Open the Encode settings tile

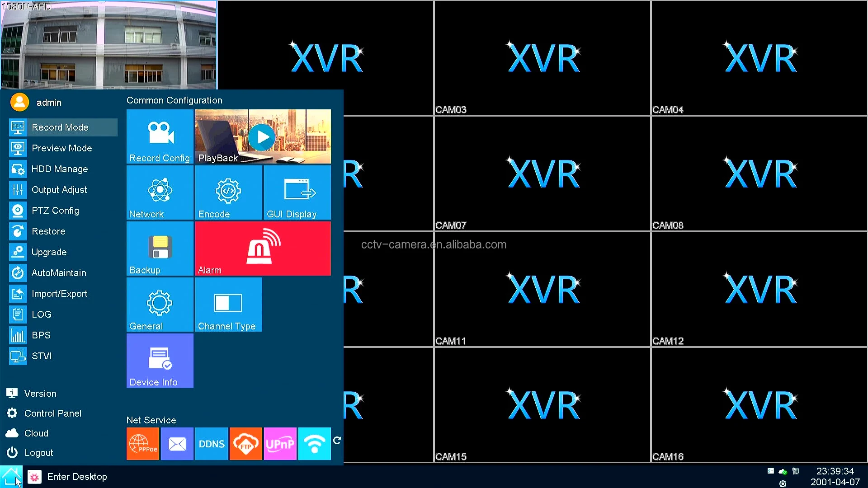(x=228, y=192)
